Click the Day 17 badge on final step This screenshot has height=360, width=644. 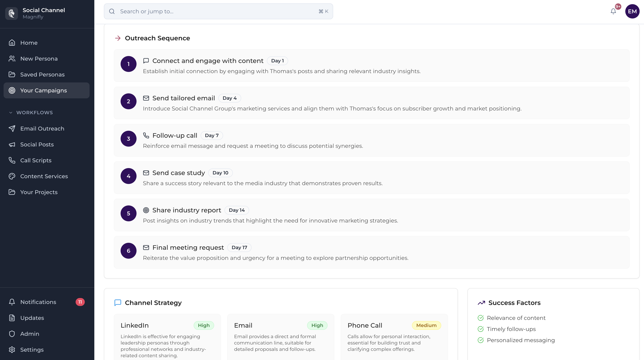click(x=239, y=247)
